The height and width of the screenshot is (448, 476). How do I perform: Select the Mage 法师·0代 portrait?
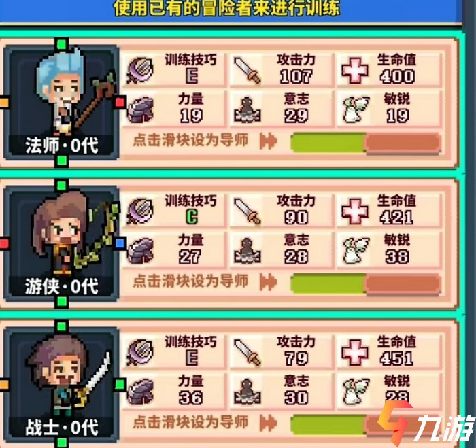[62, 103]
